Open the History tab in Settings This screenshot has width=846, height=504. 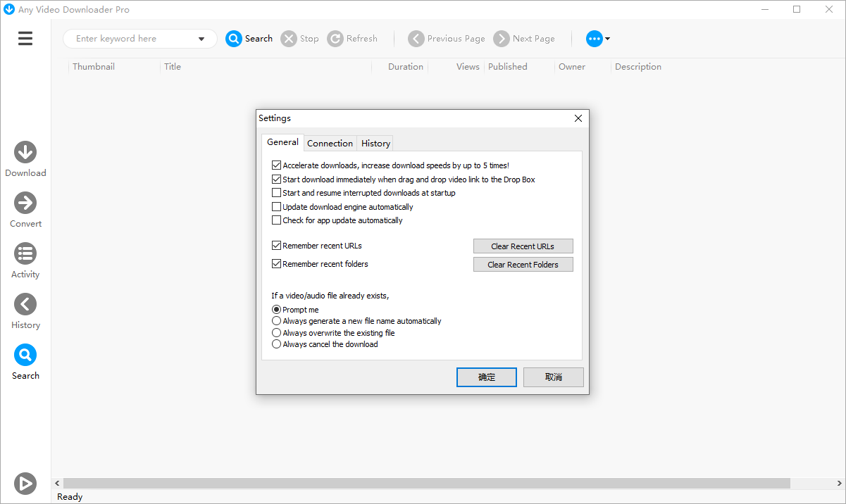375,143
